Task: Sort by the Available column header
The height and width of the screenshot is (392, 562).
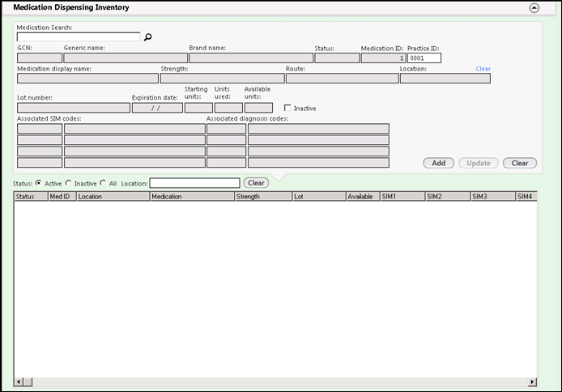Action: 363,196
